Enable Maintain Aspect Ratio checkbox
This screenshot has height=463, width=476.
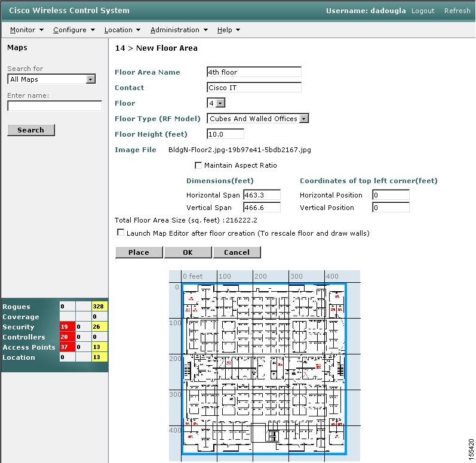198,165
